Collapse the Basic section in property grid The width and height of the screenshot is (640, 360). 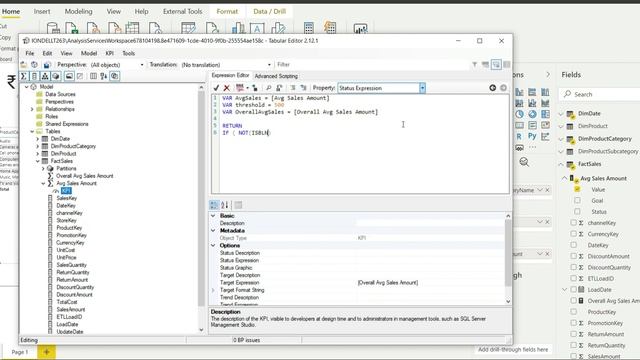click(213, 216)
